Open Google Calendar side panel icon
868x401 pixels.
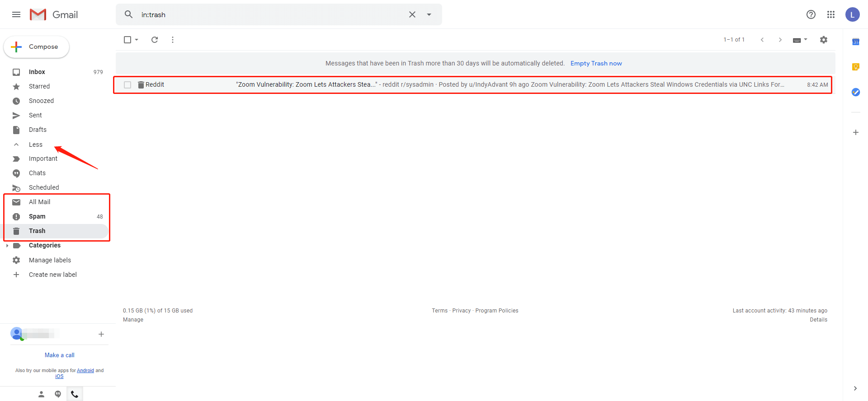click(x=855, y=42)
